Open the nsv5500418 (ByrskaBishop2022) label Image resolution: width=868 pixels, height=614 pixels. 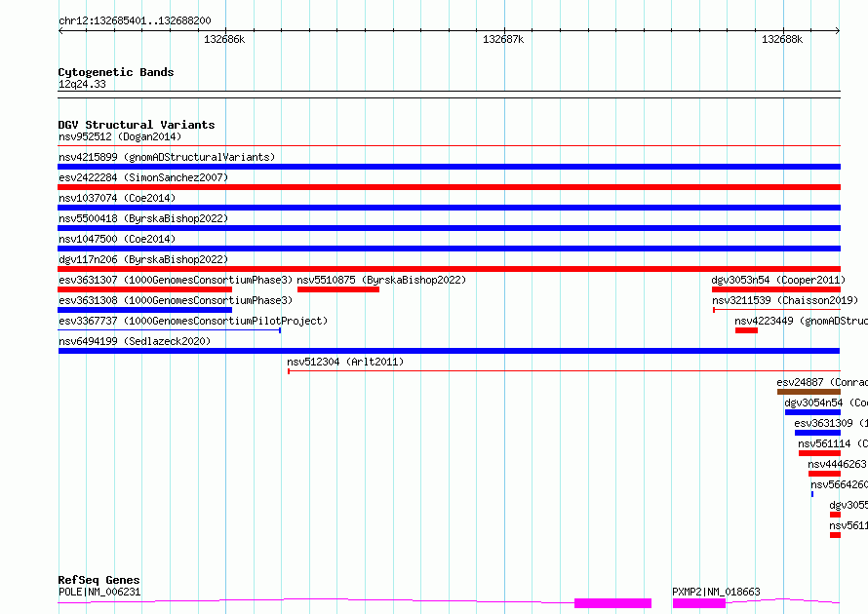tap(143, 218)
